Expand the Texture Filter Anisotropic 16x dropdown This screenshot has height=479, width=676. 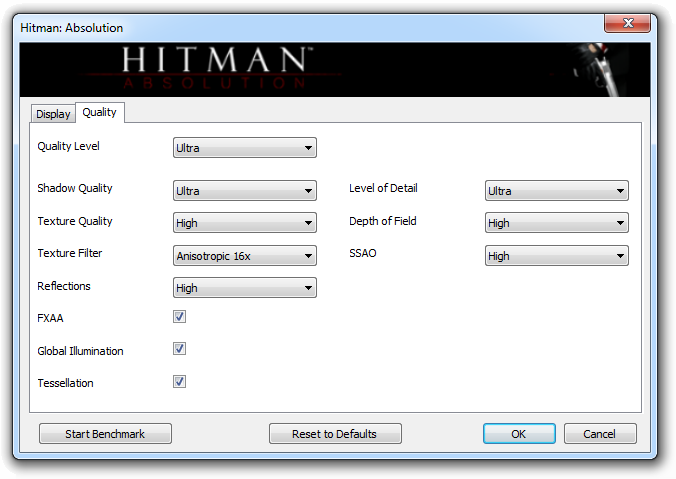point(244,256)
